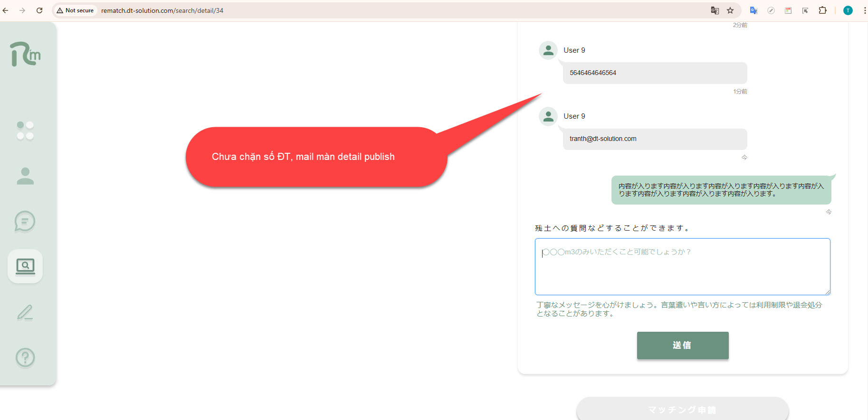Click the Google Translate icon in the address bar

tap(715, 10)
